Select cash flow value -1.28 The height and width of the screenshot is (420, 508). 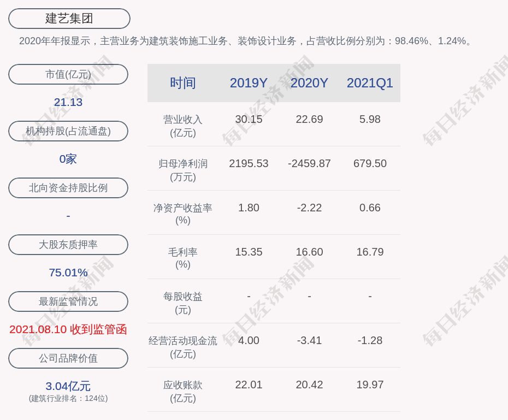[370, 340]
